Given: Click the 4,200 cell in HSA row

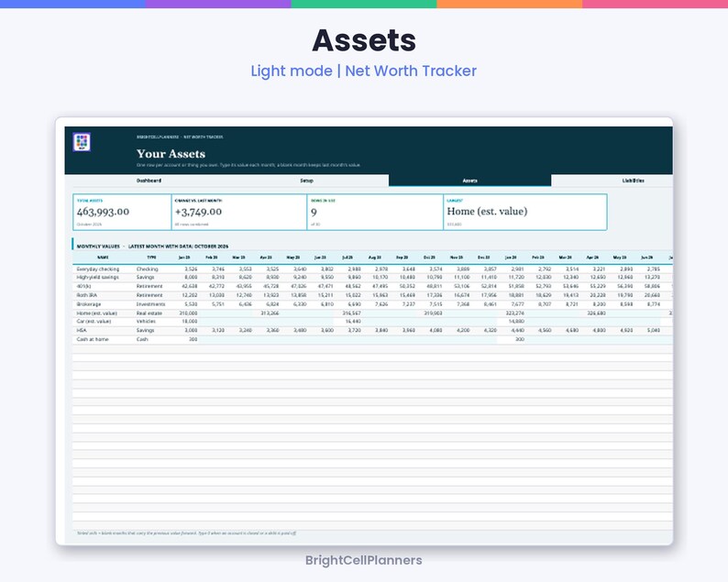Looking at the screenshot, I should pyautogui.click(x=462, y=331).
